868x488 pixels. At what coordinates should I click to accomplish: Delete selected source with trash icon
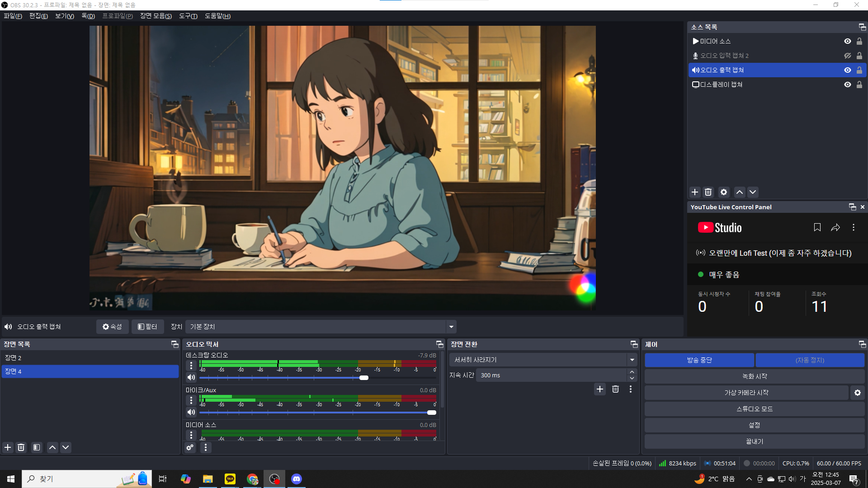pyautogui.click(x=708, y=192)
